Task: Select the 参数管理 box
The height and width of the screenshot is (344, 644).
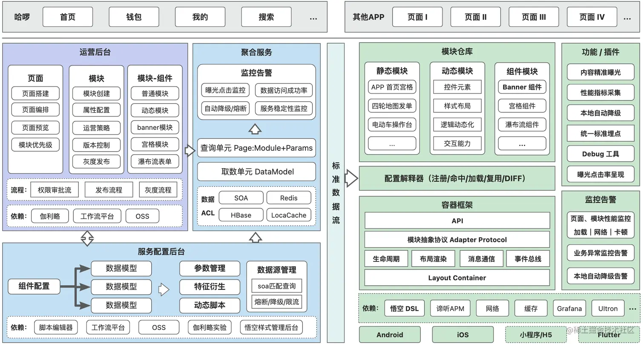Action: [x=210, y=268]
